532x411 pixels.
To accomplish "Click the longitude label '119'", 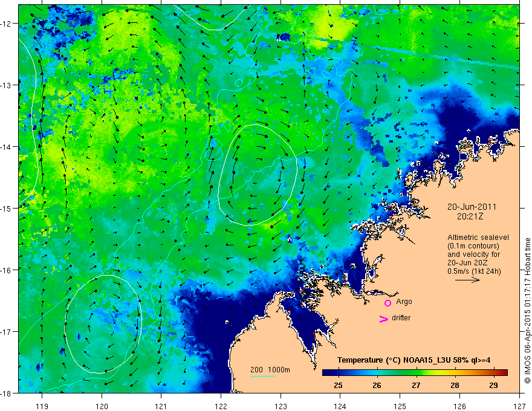I will point(42,407).
